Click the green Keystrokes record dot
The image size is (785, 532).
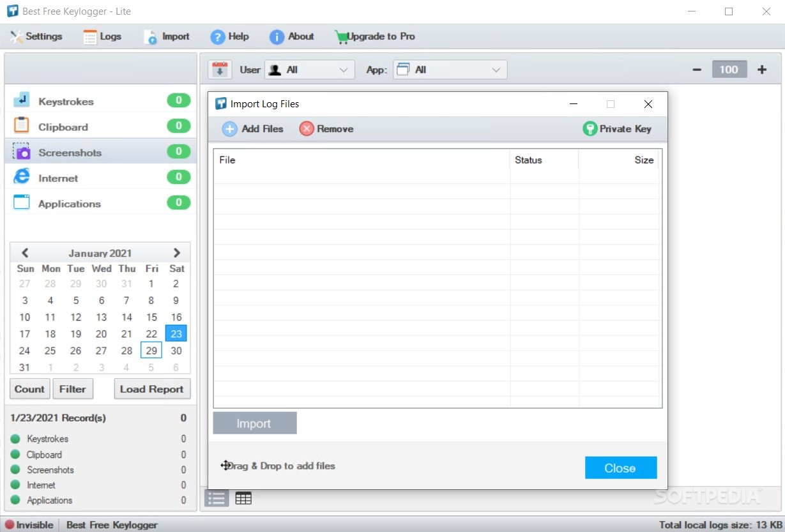tap(15, 439)
